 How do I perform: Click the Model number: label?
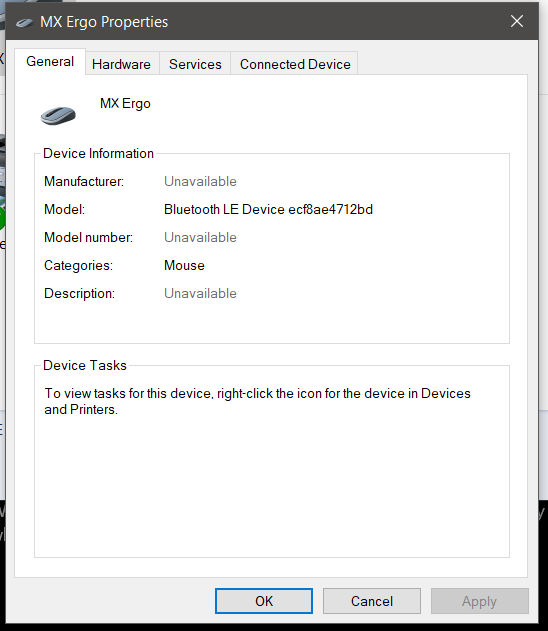pyautogui.click(x=89, y=237)
